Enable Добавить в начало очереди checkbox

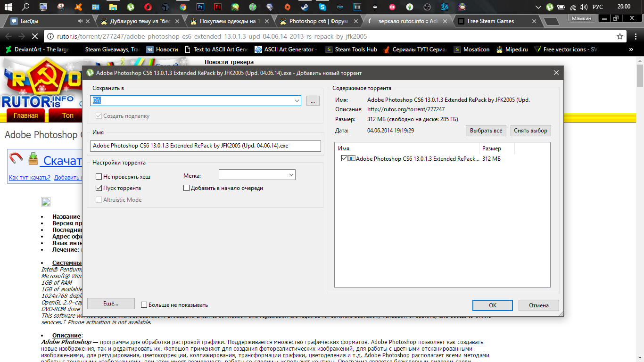tap(186, 188)
